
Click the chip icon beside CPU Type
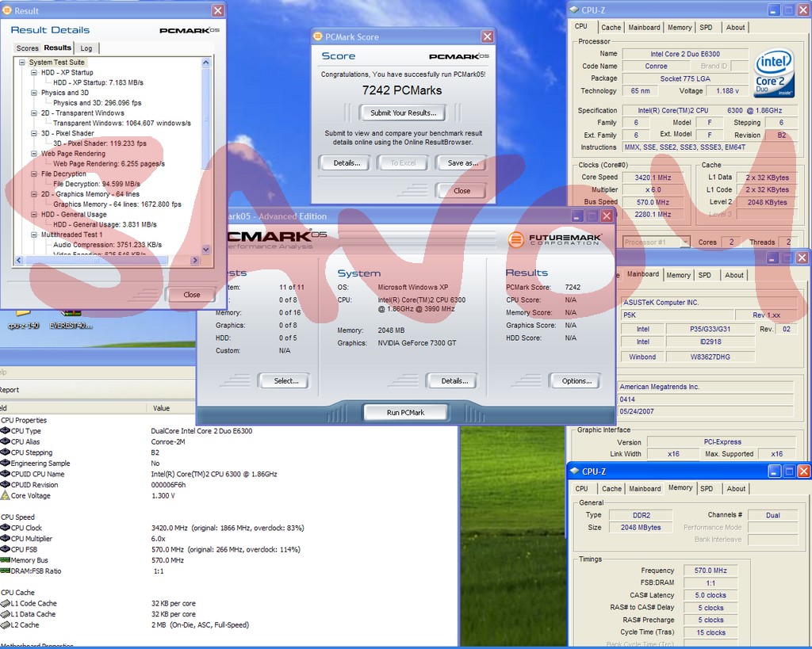tap(6, 430)
